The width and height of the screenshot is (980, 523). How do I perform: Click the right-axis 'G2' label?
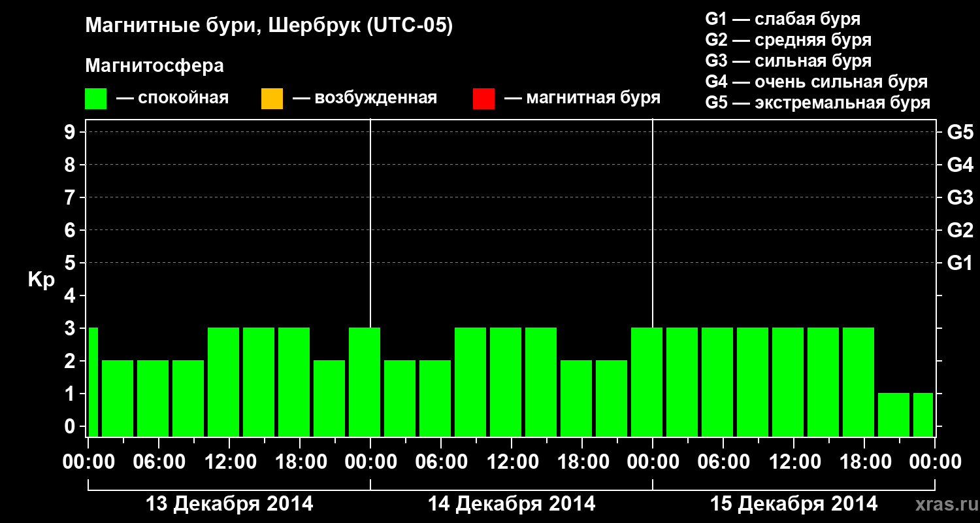click(x=960, y=231)
